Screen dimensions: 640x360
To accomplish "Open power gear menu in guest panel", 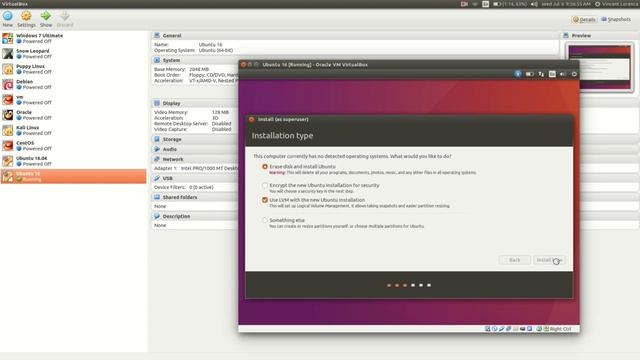I will [x=574, y=74].
